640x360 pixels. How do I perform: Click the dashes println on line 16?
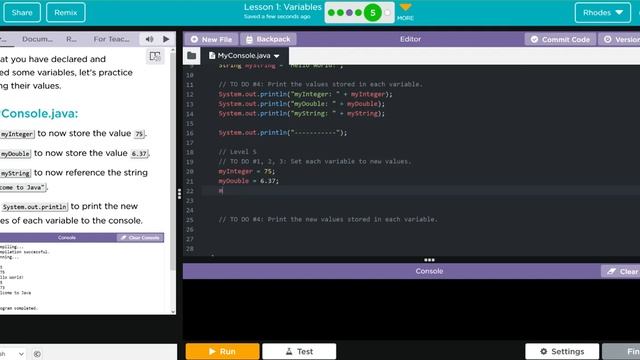pos(282,133)
